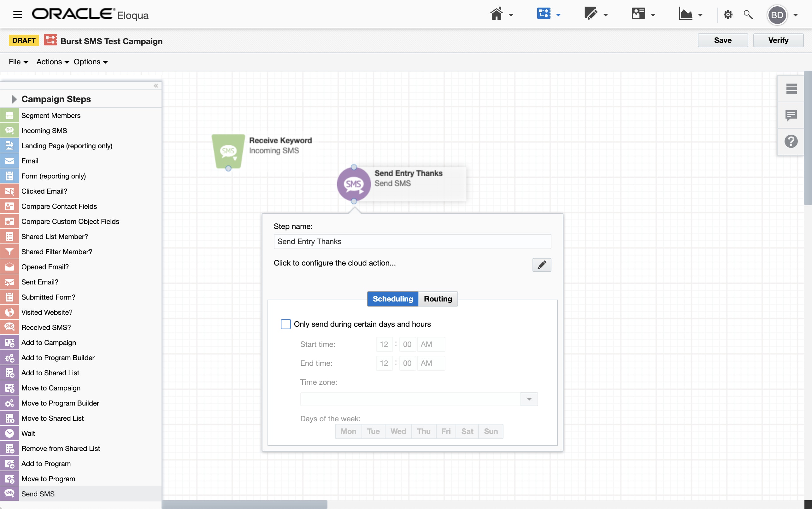The image size is (812, 509).
Task: Click the Wait step icon in sidebar
Action: tap(9, 433)
